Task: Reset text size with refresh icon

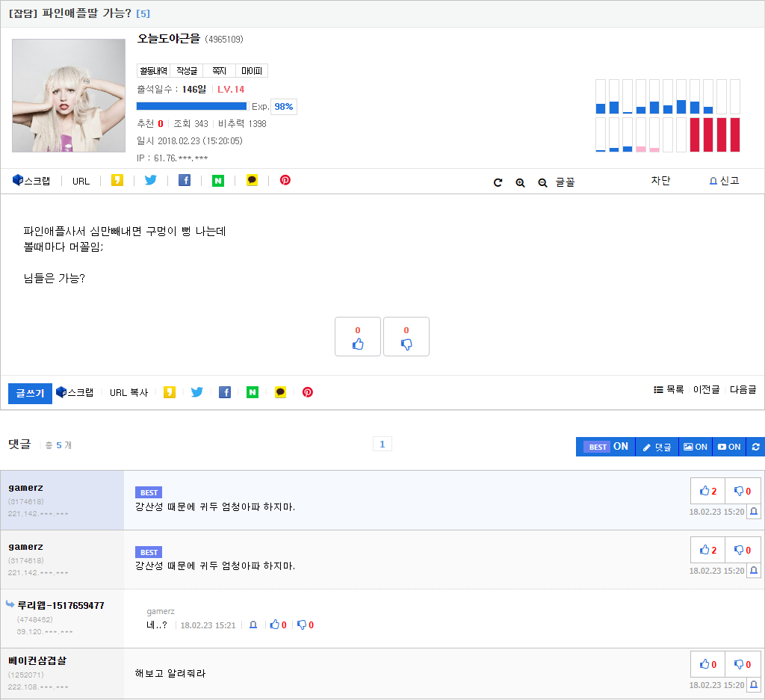Action: [x=498, y=182]
